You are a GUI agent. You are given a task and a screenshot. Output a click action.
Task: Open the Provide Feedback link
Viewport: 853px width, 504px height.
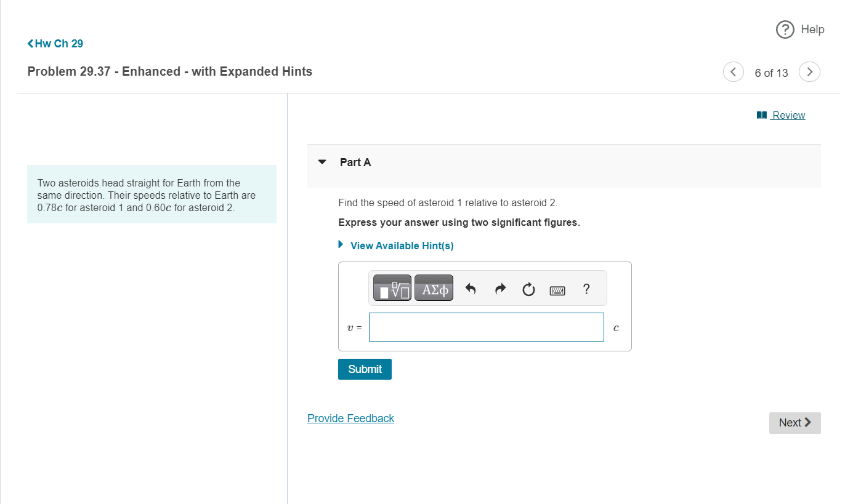click(350, 418)
